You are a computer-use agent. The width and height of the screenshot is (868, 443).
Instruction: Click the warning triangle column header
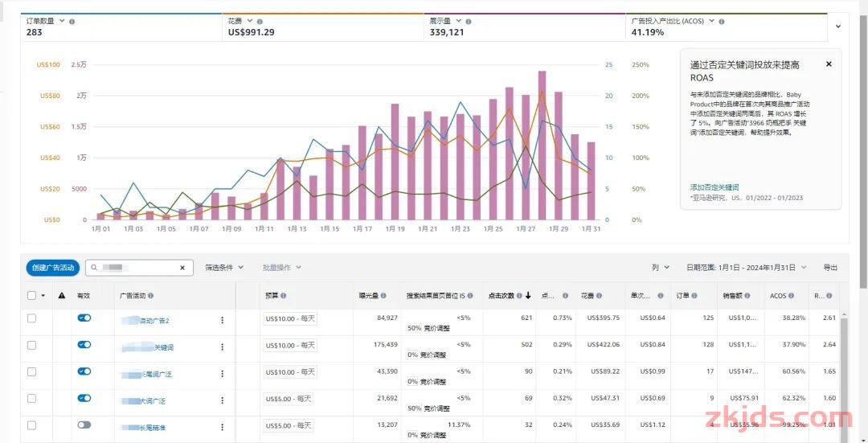[x=61, y=296]
